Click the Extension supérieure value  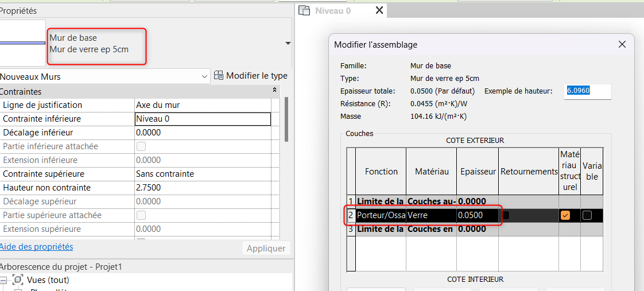tap(203, 229)
